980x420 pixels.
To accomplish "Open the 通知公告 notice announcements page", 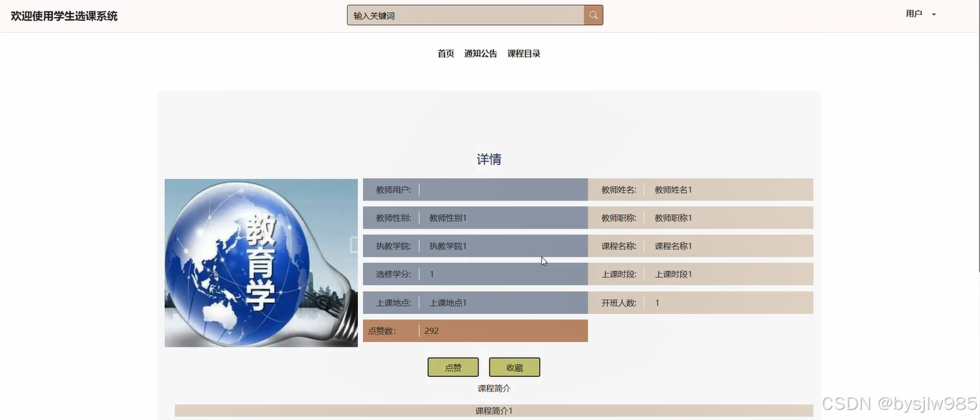I will point(480,53).
